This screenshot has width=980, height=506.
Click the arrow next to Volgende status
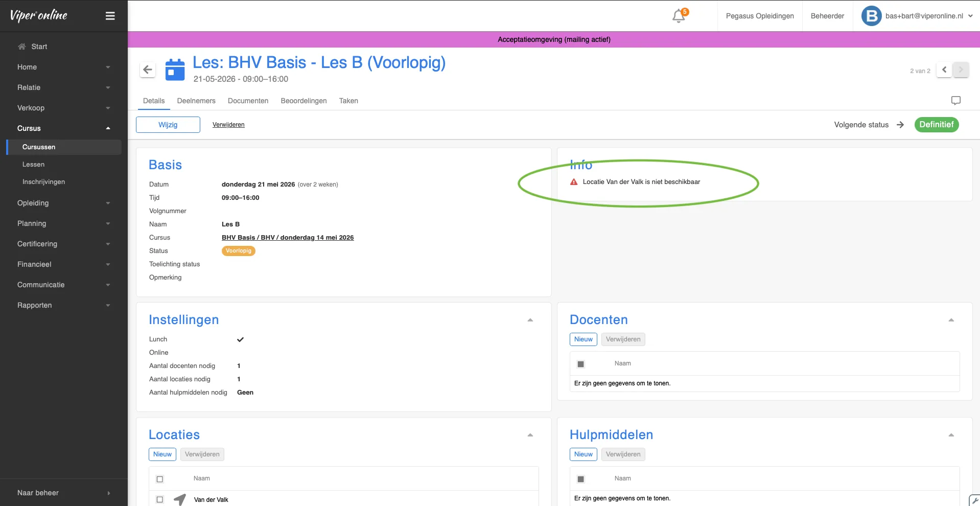coord(900,125)
